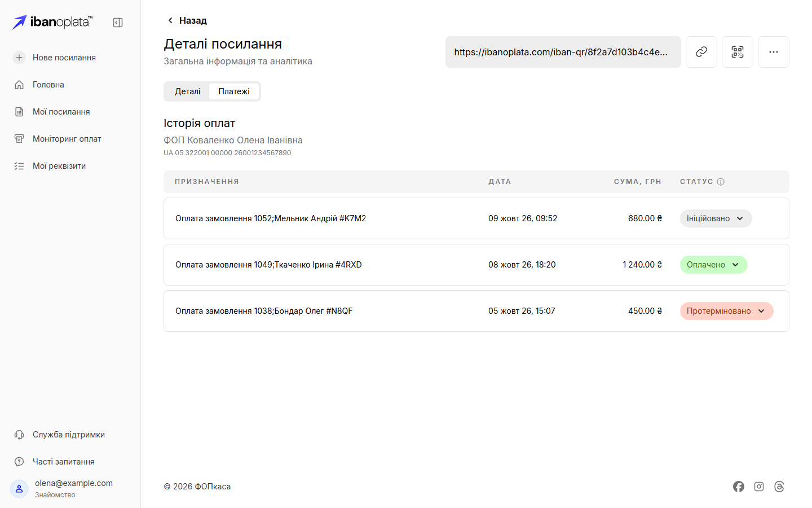Screen dimensions: 812x508
Task: Expand the Оплачено status dropdown
Action: [x=714, y=265]
